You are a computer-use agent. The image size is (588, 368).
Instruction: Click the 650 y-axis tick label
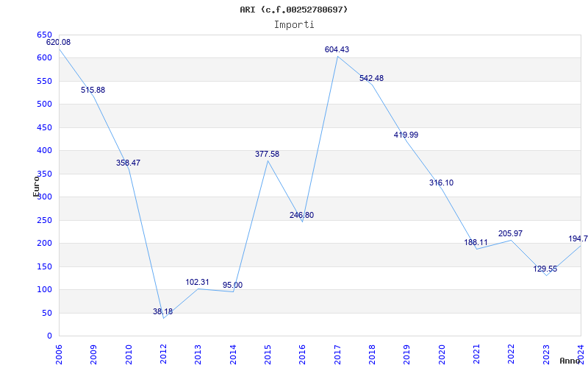pos(44,35)
